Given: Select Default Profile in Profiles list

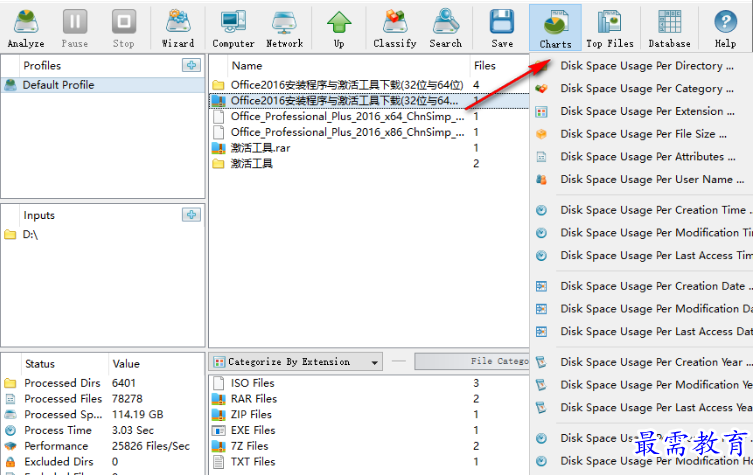Looking at the screenshot, I should (x=103, y=85).
